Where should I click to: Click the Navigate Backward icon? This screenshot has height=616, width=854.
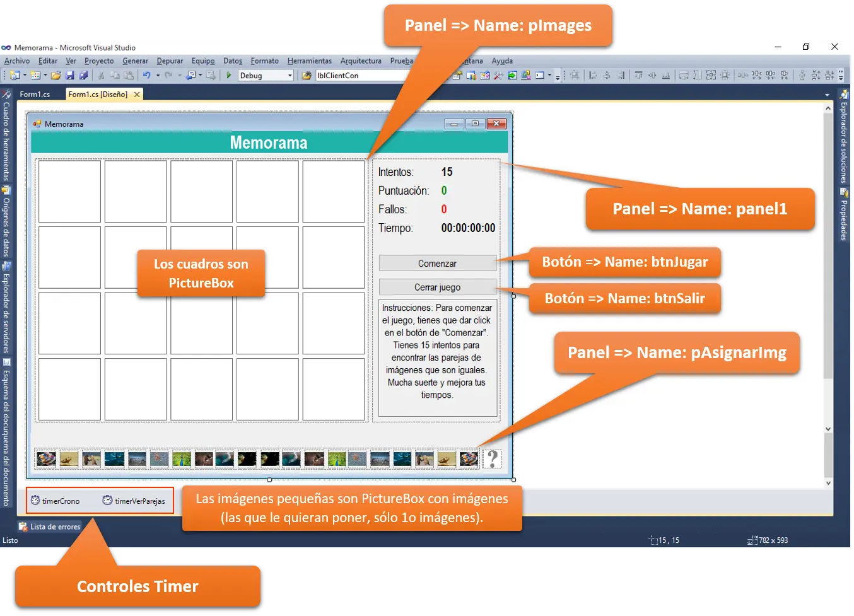tap(190, 76)
